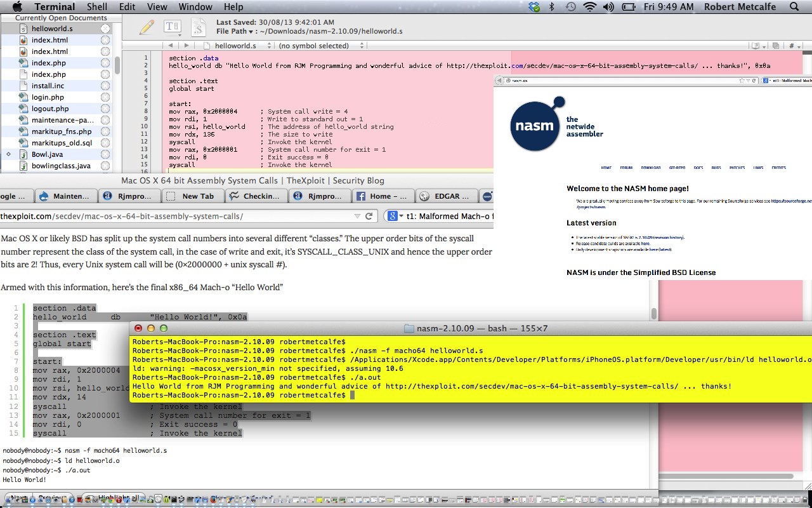Click the documents list vertical scrollbar

[117, 65]
